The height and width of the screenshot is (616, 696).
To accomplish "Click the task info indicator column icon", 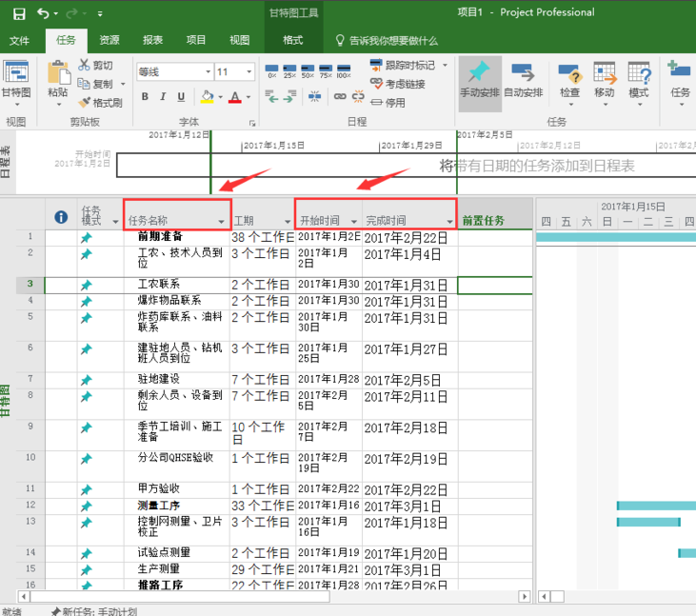I will [x=61, y=217].
